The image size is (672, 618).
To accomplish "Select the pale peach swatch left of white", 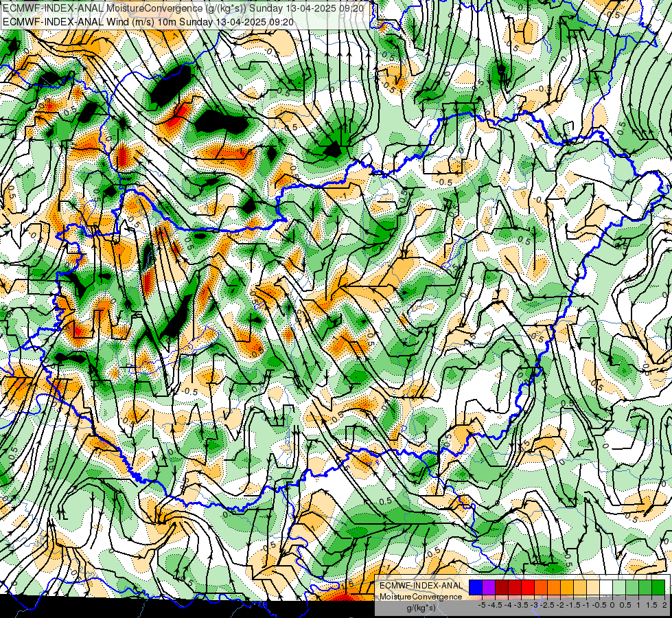I will click(x=593, y=587).
